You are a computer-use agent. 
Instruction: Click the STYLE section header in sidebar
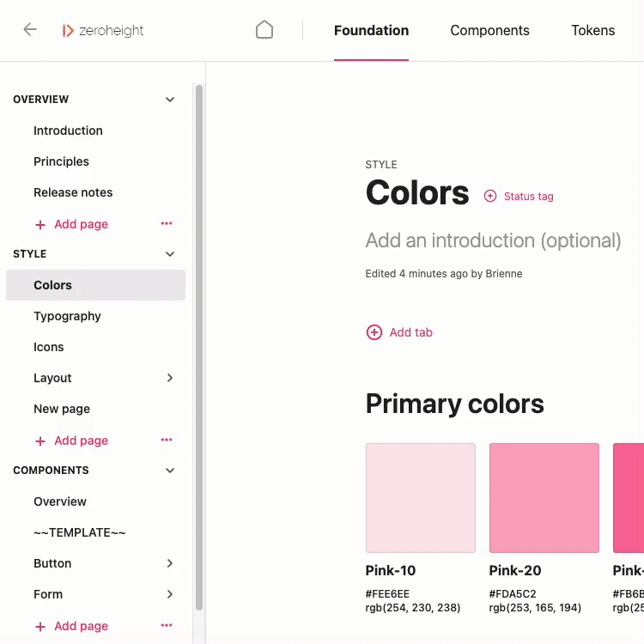[x=29, y=254]
